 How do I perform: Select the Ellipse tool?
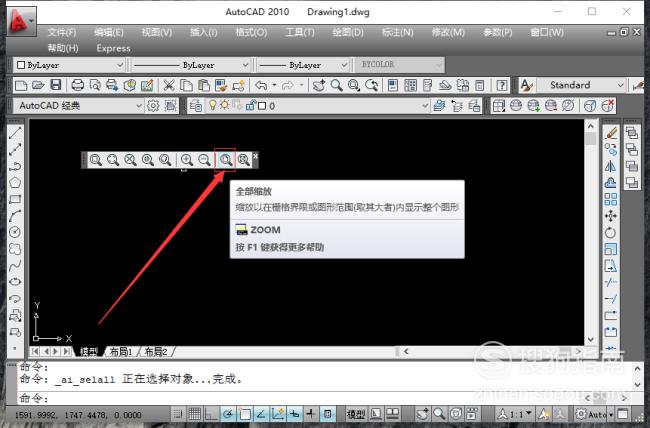pos(15,282)
